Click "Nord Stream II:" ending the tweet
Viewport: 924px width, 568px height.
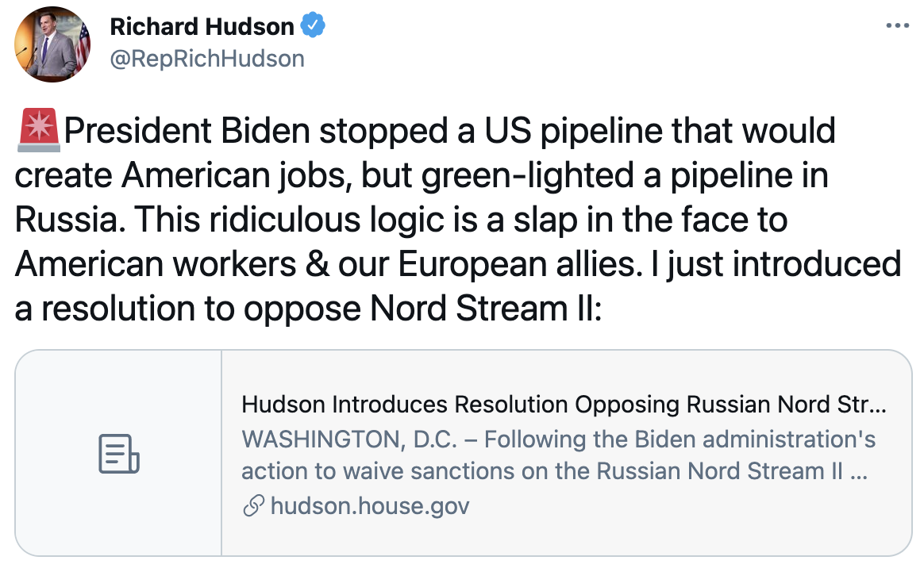[487, 309]
